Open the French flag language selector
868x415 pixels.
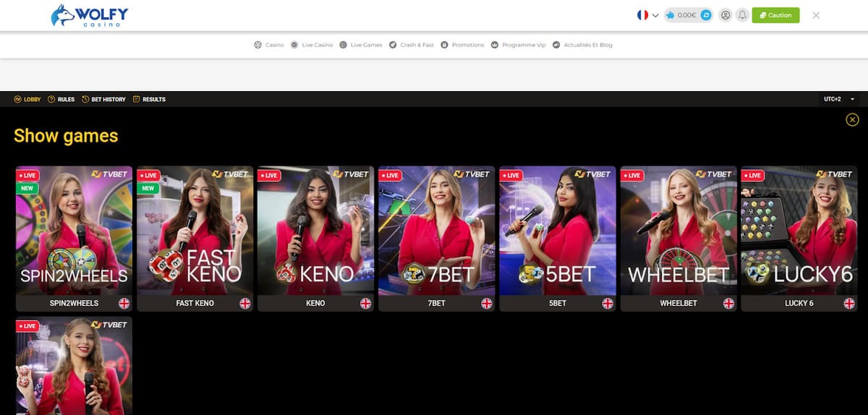point(647,15)
